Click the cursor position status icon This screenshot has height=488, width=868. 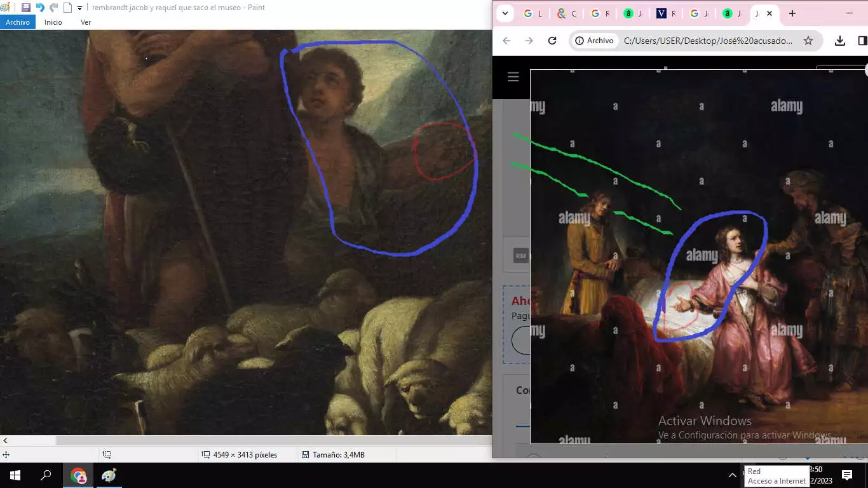point(6,455)
